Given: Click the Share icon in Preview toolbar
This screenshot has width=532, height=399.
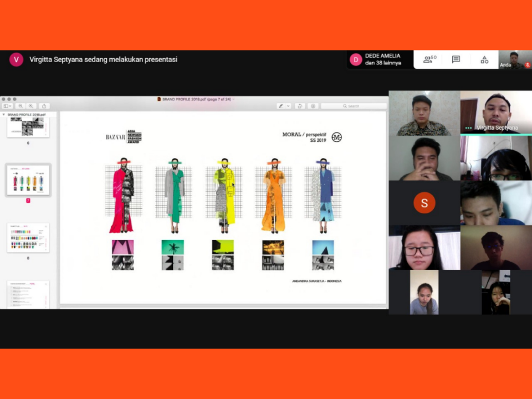Looking at the screenshot, I should 44,106.
